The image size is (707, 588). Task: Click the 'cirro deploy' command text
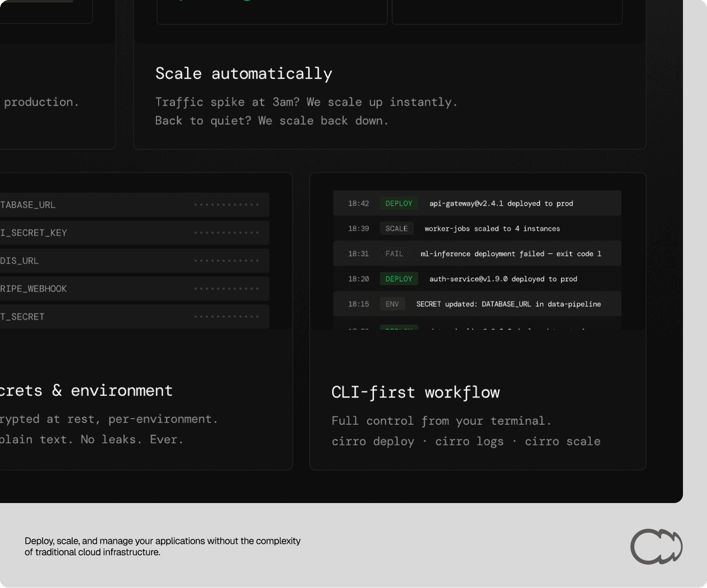pyautogui.click(x=373, y=442)
